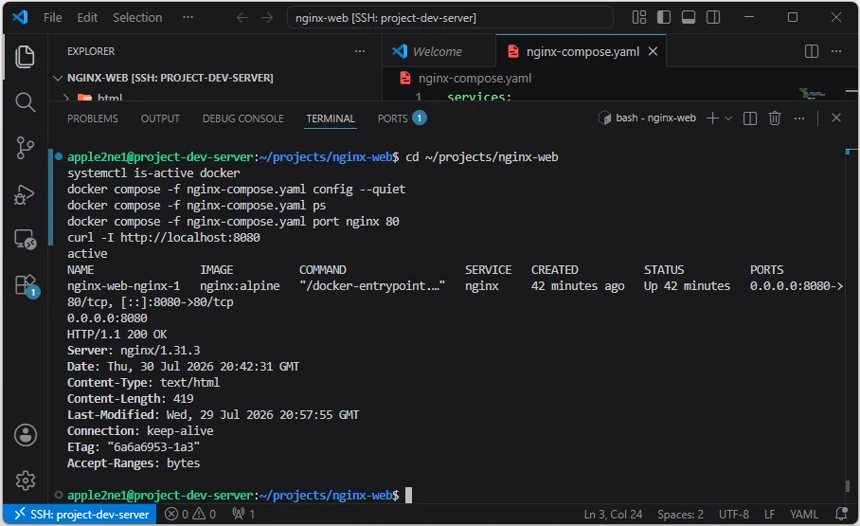Click the 'ETag: "6a6a6953-1a3"' line
The width and height of the screenshot is (860, 526).
(x=133, y=447)
